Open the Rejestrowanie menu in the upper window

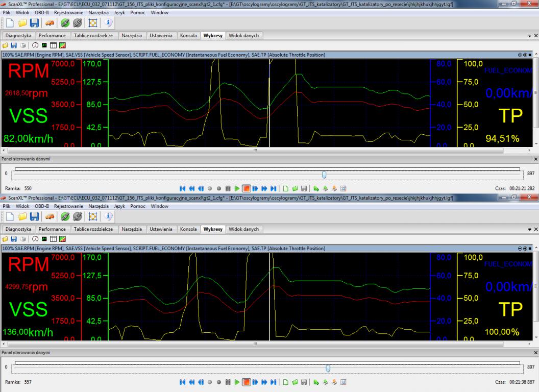click(x=68, y=12)
